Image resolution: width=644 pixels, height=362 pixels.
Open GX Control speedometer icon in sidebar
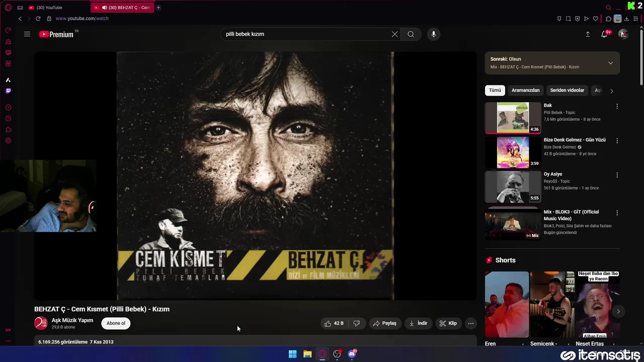point(8,30)
